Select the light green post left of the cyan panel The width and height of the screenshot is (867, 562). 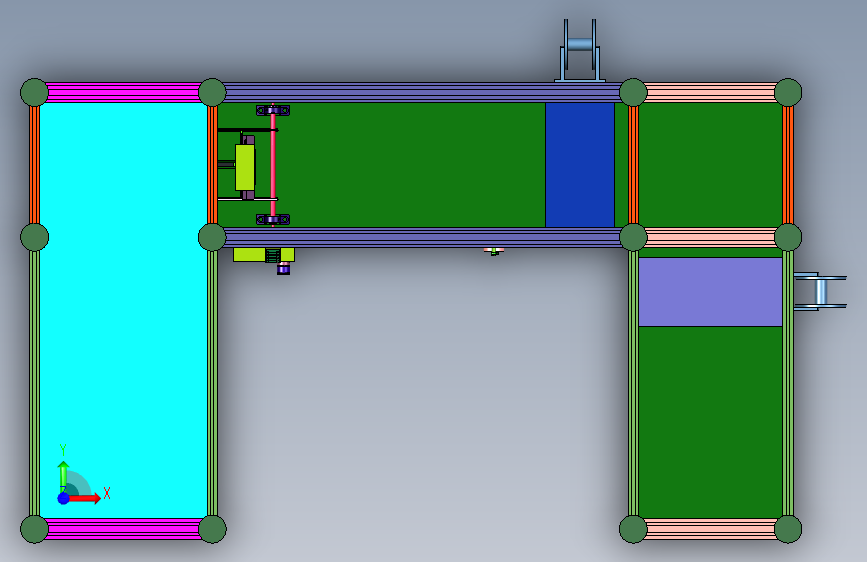pos(34,383)
